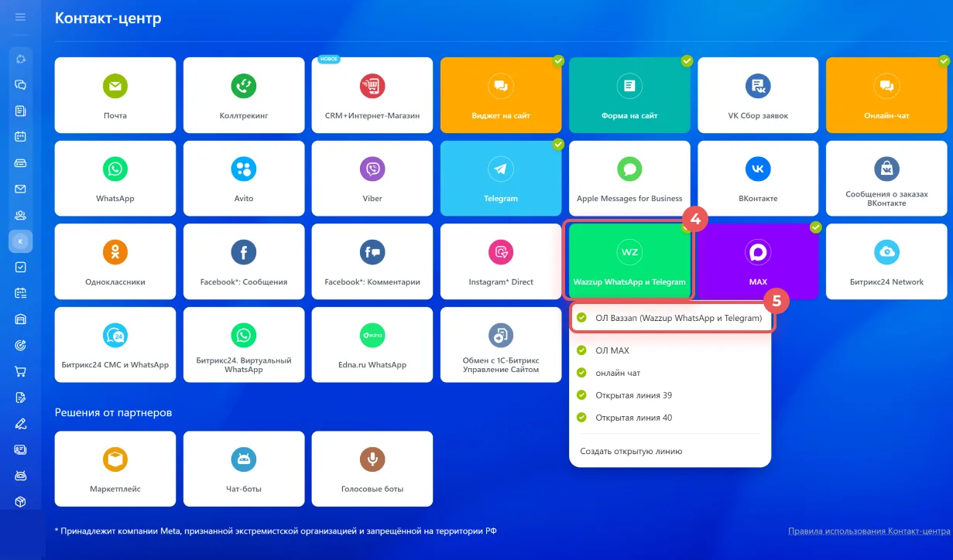The image size is (953, 560).
Task: Open the ВКонтакте channel tile
Action: (758, 178)
